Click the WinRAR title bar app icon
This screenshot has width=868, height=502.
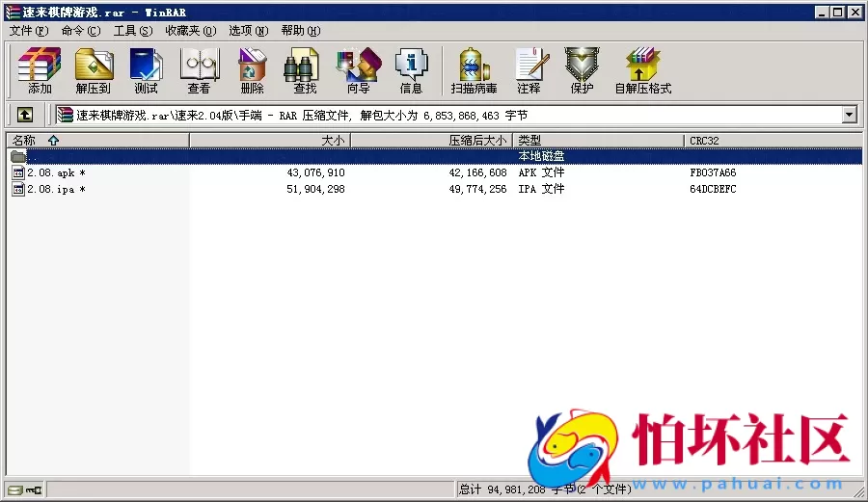13,12
